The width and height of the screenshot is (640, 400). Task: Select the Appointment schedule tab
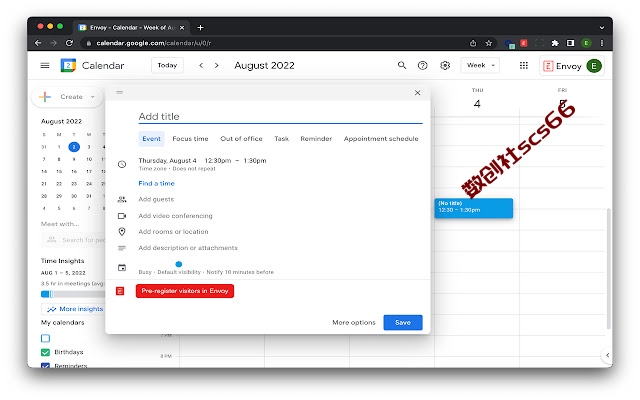pyautogui.click(x=381, y=139)
